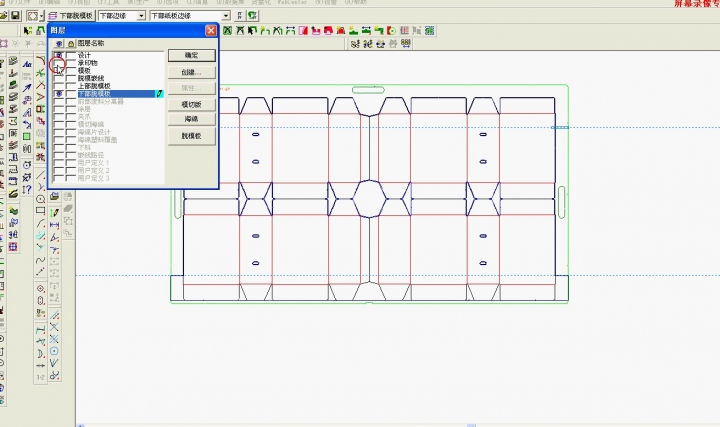Toggle visibility eye for 设计 layer
Image resolution: width=720 pixels, height=427 pixels.
(x=58, y=54)
